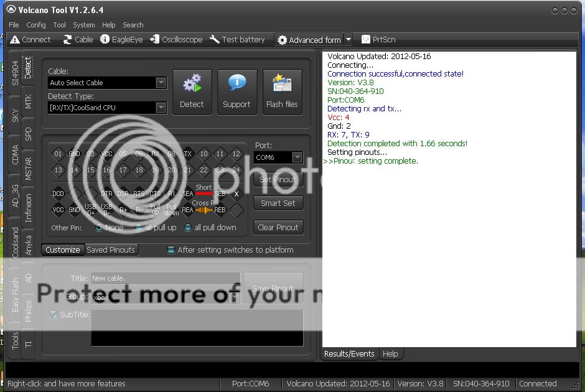Click the Clear Pinout button

pos(278,227)
